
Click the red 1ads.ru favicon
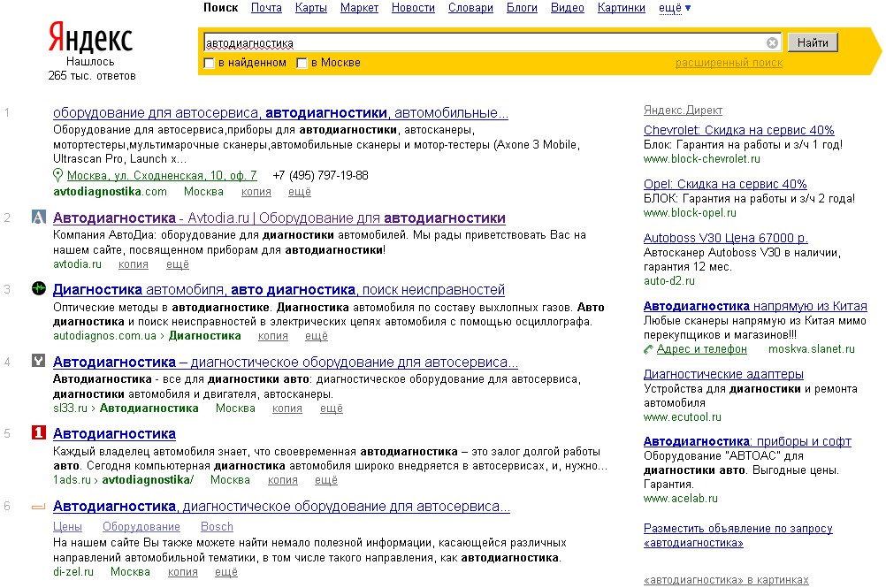(x=38, y=432)
